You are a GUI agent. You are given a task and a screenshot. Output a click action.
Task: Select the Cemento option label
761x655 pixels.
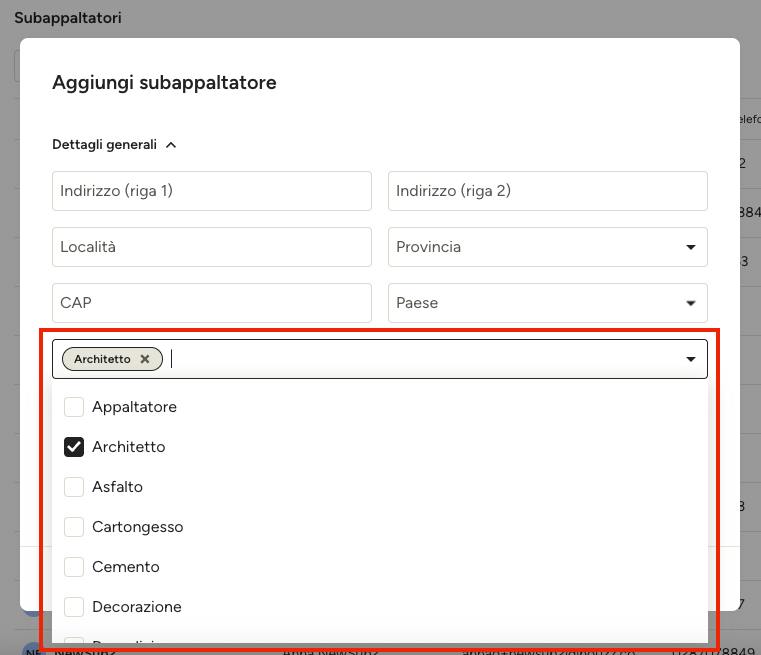point(126,567)
